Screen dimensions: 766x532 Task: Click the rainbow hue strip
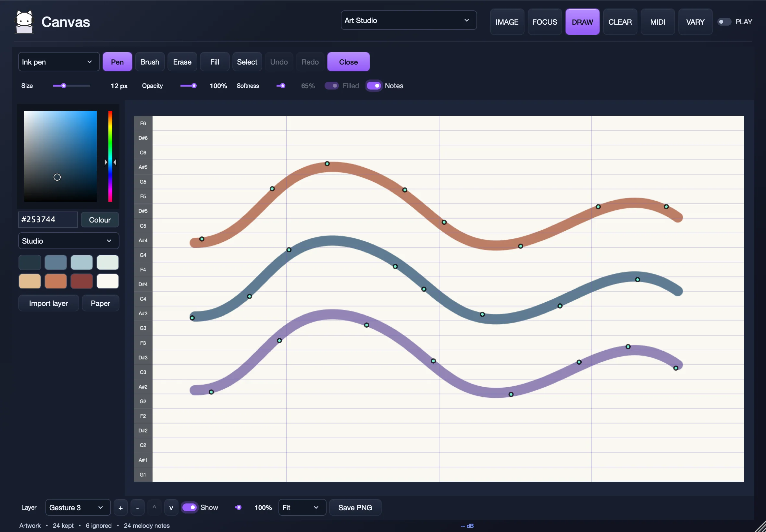pos(110,156)
